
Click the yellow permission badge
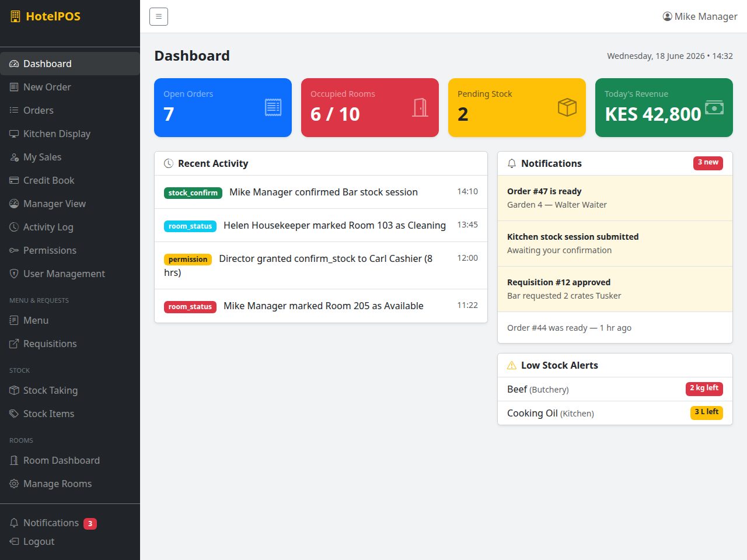pos(188,259)
